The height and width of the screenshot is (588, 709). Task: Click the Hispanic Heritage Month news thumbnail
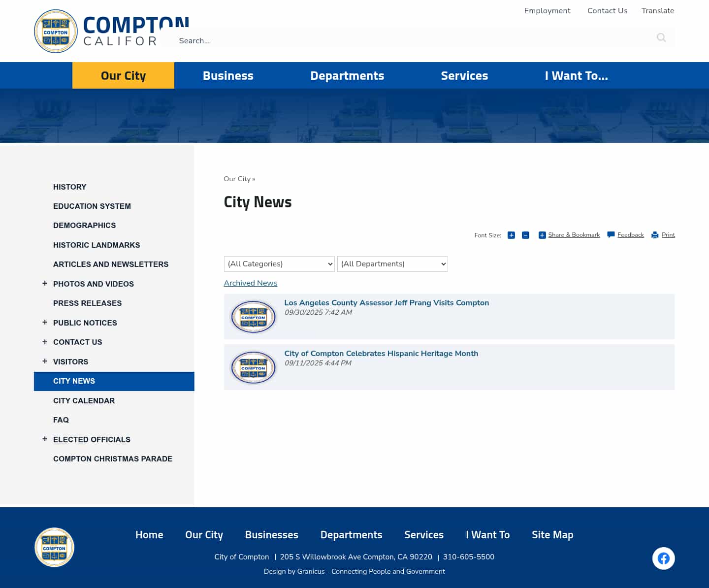(253, 367)
